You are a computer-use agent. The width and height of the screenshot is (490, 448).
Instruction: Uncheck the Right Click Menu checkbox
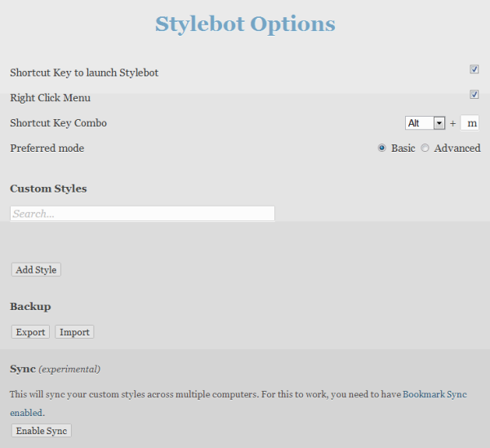click(474, 95)
